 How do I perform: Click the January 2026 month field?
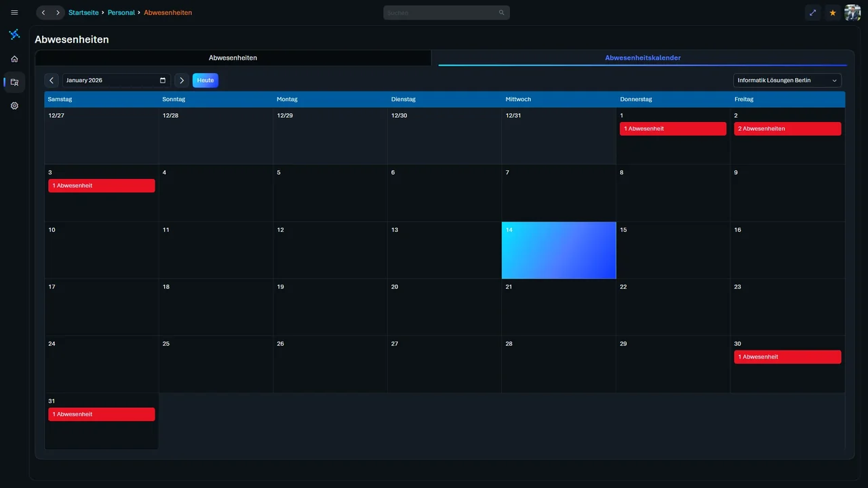[117, 81]
